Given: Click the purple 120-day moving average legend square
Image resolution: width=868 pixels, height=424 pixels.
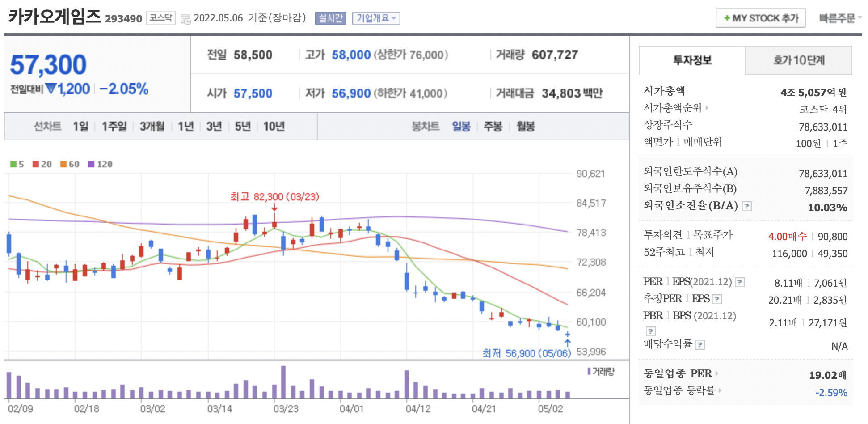Looking at the screenshot, I should [91, 164].
